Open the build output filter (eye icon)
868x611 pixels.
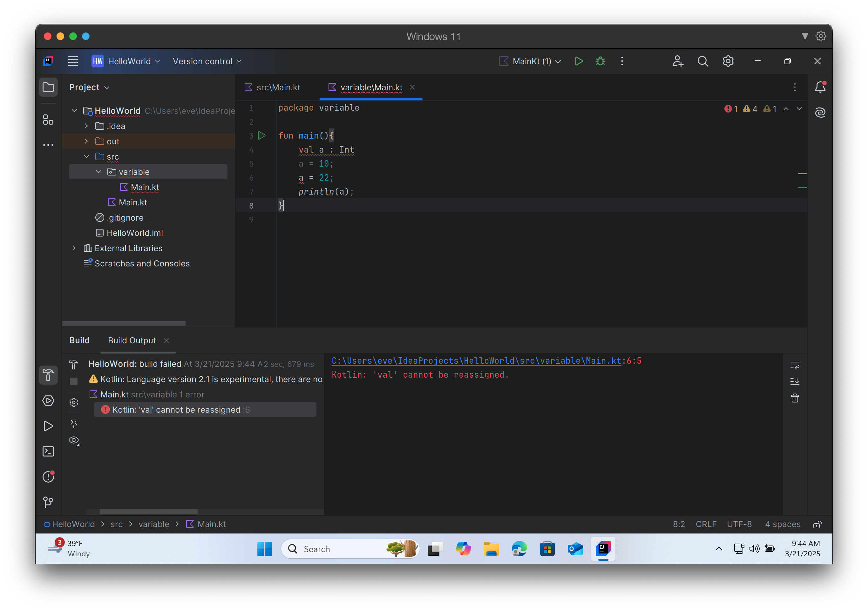pos(73,440)
